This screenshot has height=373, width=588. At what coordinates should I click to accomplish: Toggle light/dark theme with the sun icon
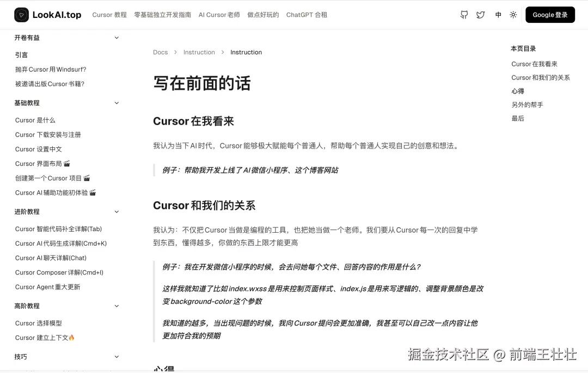coord(513,15)
